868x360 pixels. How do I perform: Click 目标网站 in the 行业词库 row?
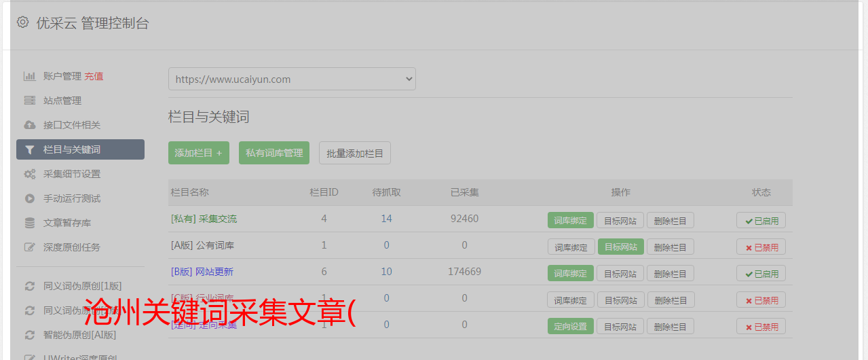620,300
